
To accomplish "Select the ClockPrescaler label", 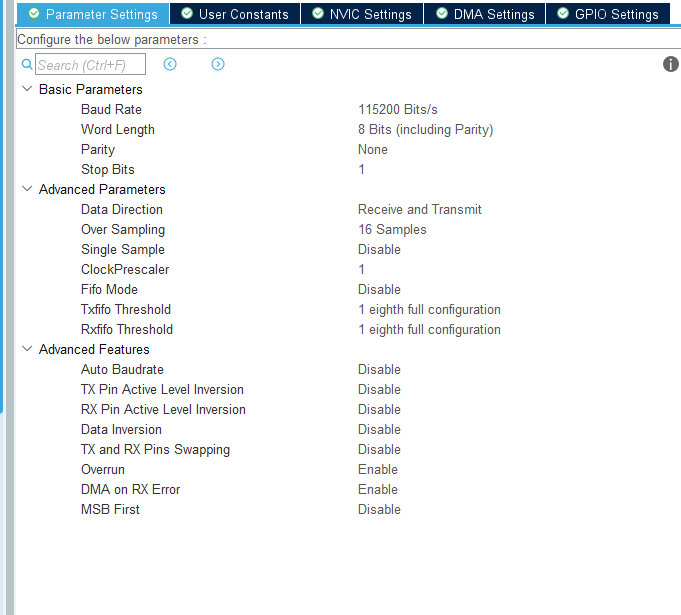I will (125, 269).
